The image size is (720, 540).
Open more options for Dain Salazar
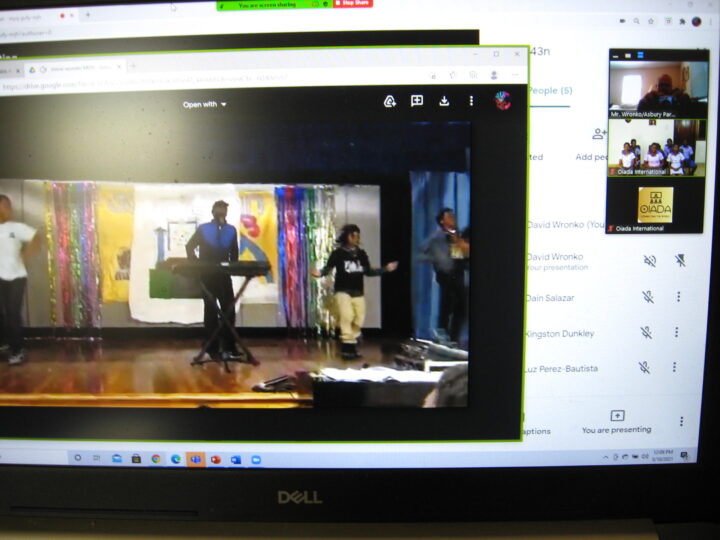[x=679, y=297]
